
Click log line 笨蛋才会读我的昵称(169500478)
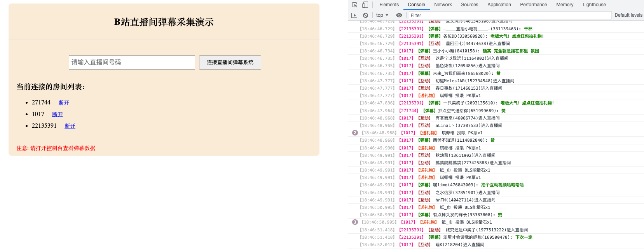coord(496,237)
